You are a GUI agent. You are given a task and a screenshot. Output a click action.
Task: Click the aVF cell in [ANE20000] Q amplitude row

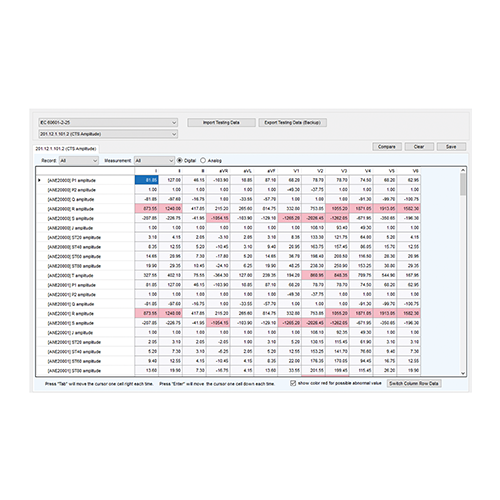click(266, 199)
